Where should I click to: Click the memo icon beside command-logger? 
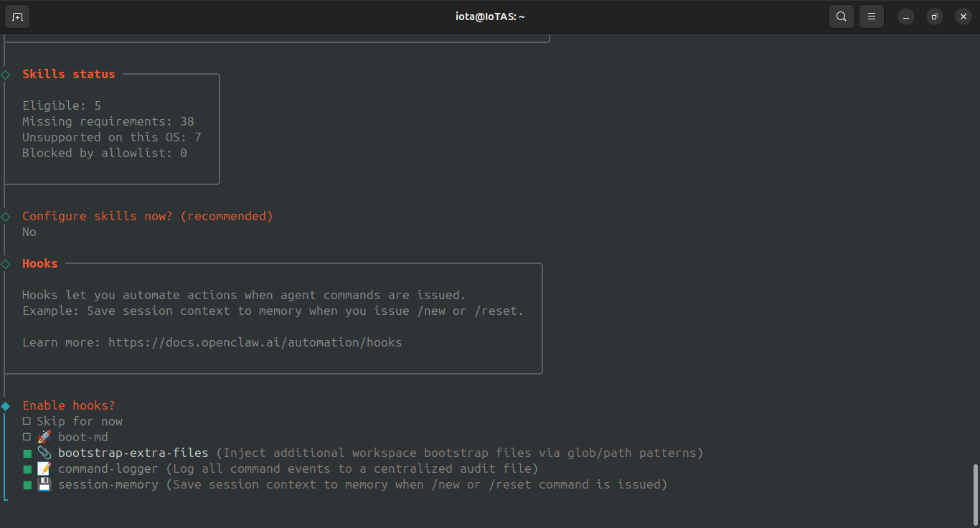click(x=44, y=468)
